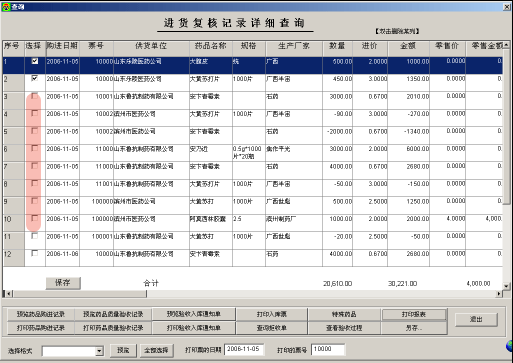
Task: Uncheck the 选择 checkbox in row 2
Action: (35, 78)
